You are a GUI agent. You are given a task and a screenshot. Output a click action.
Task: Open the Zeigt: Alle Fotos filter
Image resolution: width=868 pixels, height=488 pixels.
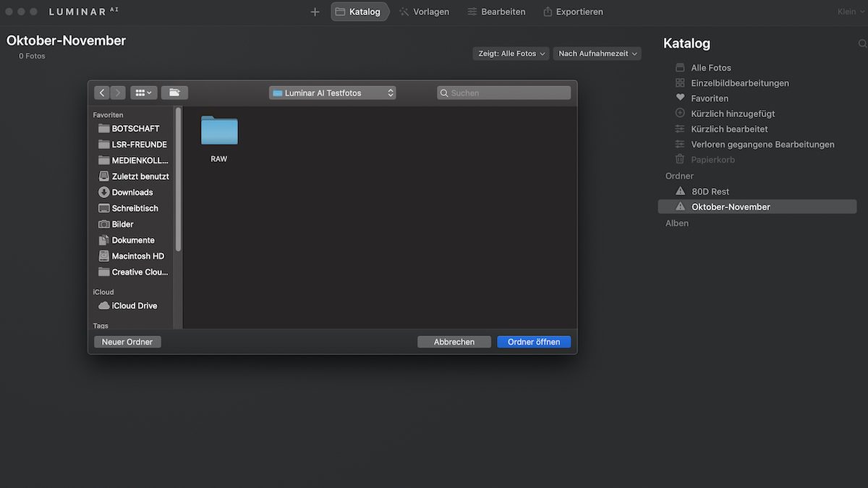(x=511, y=53)
